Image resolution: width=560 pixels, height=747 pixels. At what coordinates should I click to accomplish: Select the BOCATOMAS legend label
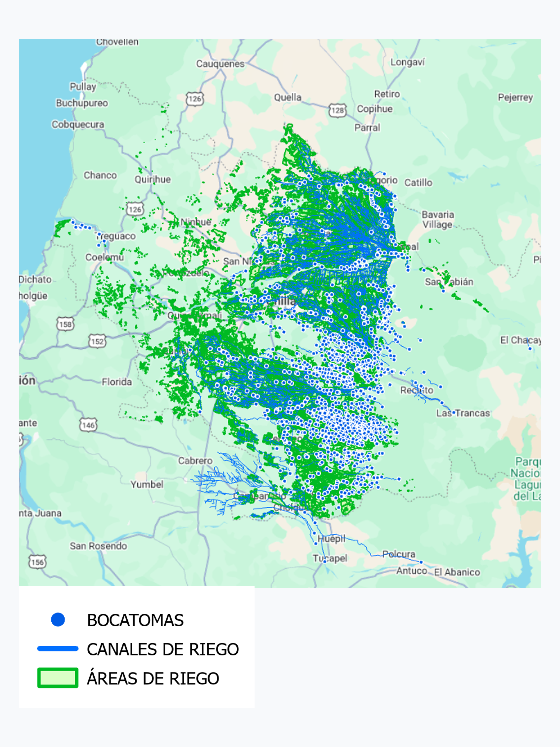(x=135, y=620)
